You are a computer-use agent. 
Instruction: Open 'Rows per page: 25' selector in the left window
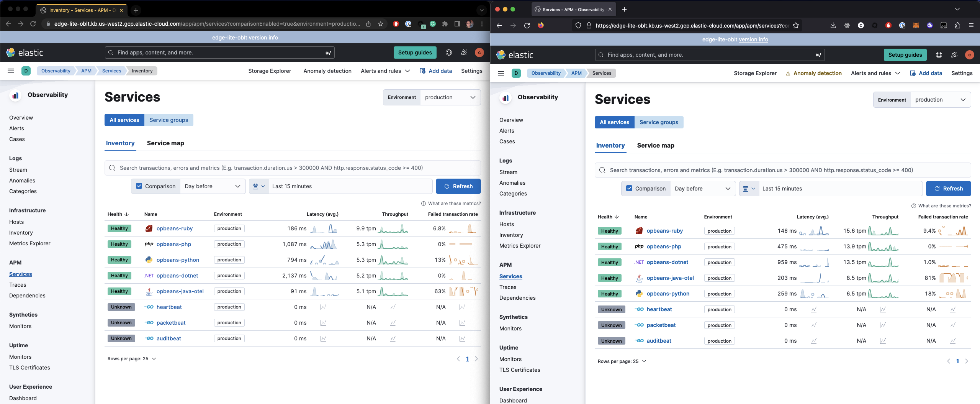tap(132, 359)
